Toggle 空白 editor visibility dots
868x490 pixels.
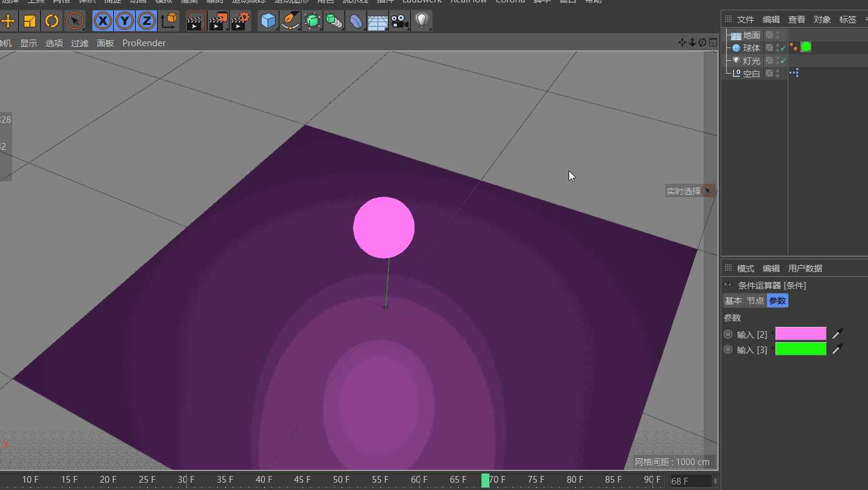tap(778, 73)
